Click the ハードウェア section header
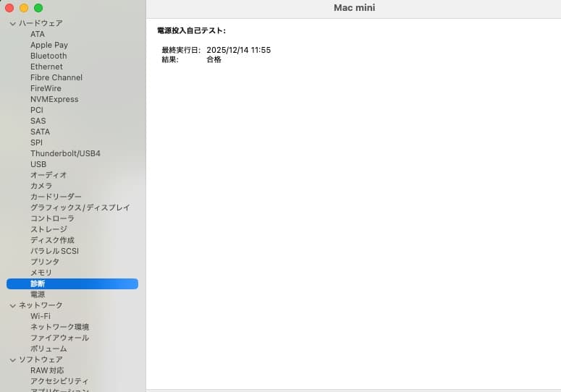The image size is (561, 392). 41,23
